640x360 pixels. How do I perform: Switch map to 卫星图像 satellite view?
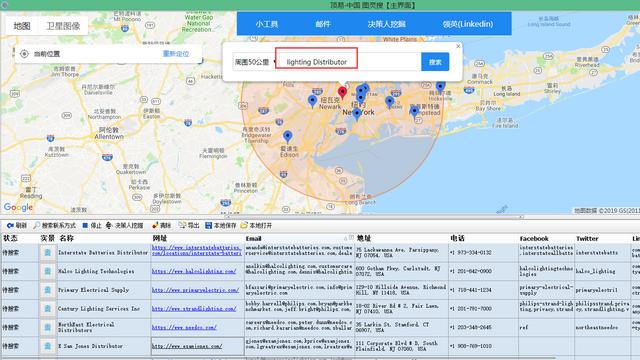[63, 26]
